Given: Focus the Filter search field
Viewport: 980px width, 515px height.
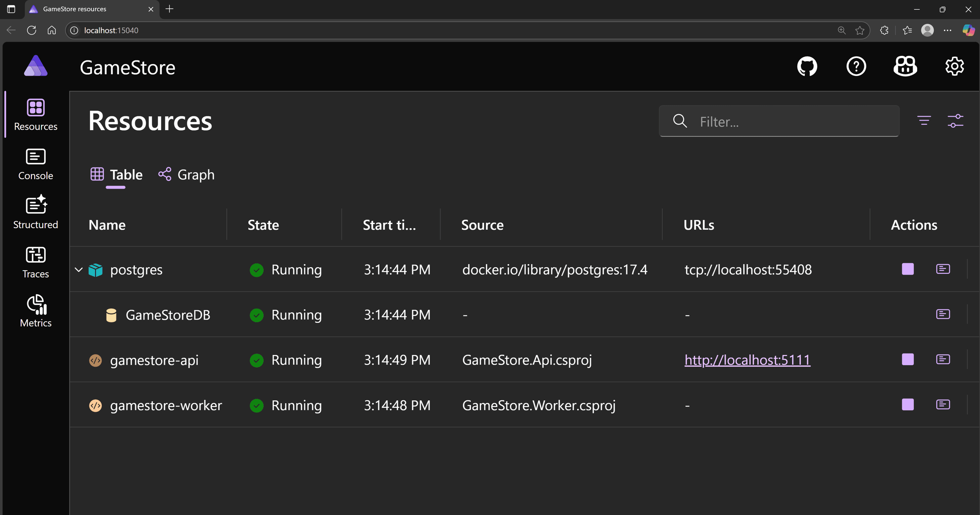Looking at the screenshot, I should (779, 121).
